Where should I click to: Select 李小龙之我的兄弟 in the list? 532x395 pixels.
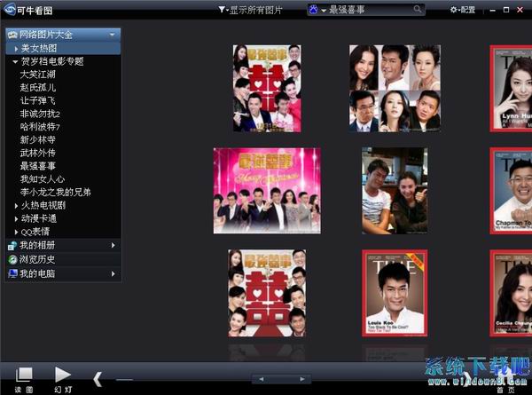tap(55, 193)
